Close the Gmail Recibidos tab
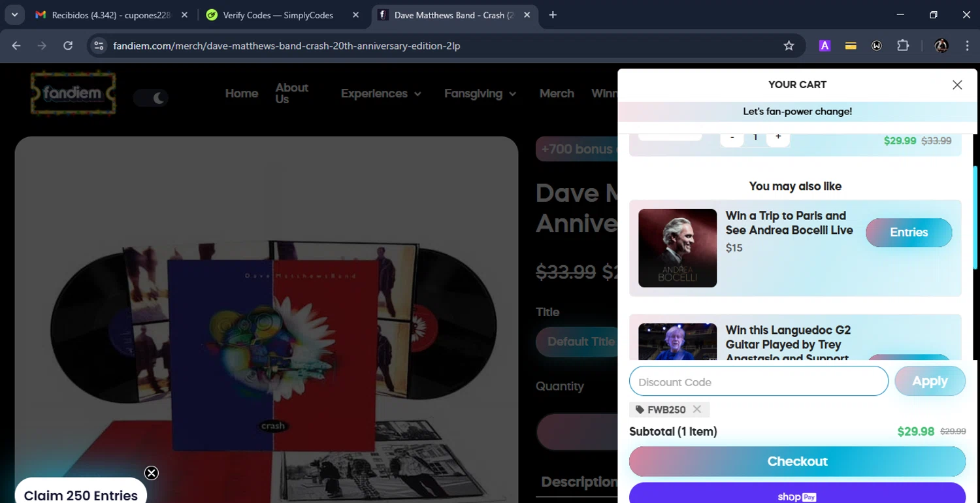 tap(184, 15)
